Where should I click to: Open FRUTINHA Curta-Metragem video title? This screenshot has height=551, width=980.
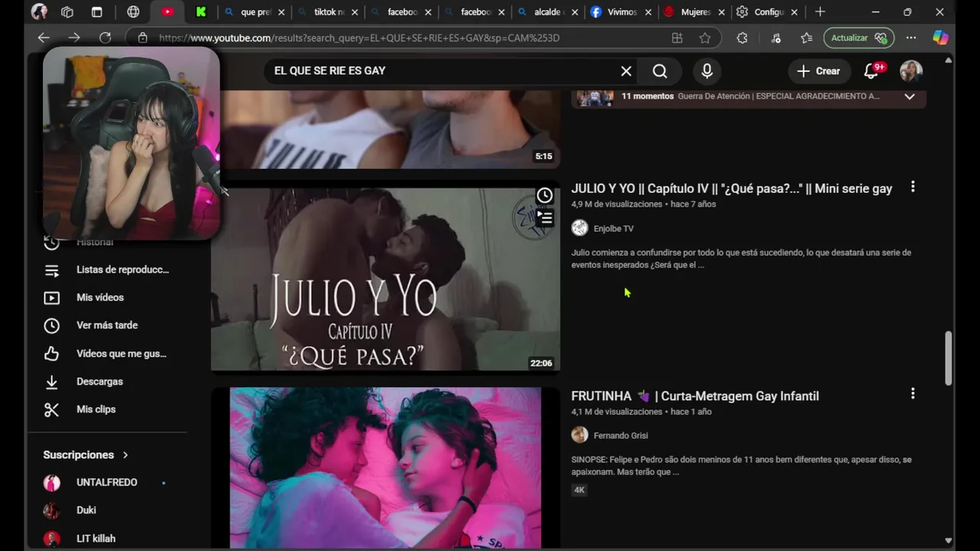point(695,396)
